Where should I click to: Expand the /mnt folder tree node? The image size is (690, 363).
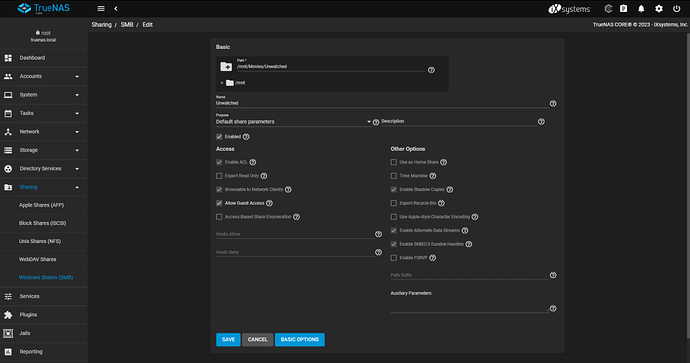(x=222, y=83)
